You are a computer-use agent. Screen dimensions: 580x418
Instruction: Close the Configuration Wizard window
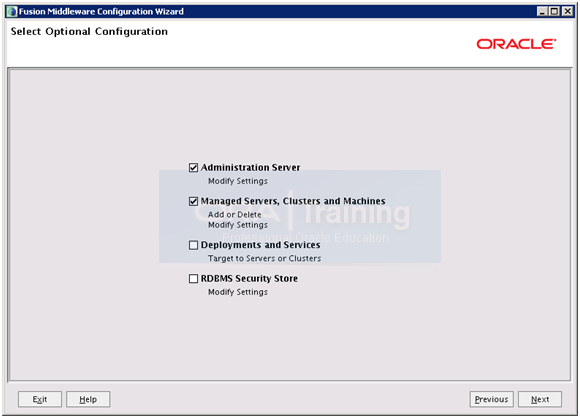567,11
